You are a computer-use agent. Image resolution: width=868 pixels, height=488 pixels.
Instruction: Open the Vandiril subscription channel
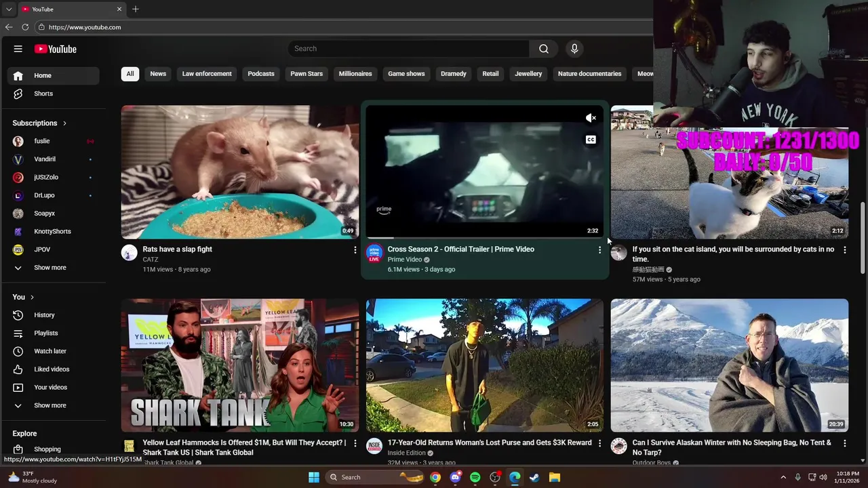tap(53, 159)
